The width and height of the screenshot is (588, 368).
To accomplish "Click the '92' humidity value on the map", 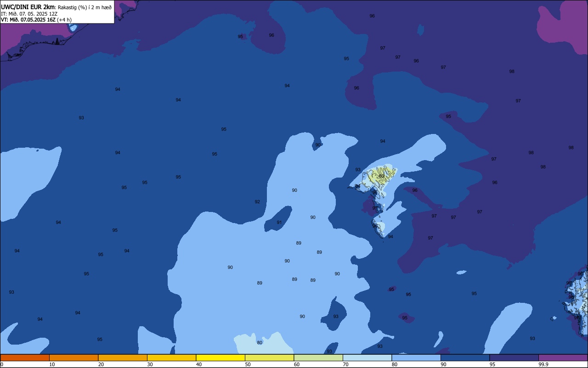I will tap(257, 202).
